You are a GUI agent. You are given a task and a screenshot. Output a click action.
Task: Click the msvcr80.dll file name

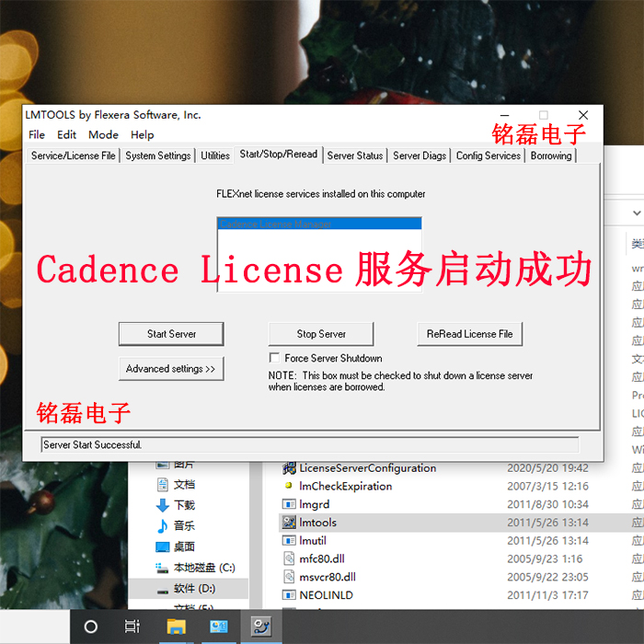tap(328, 577)
